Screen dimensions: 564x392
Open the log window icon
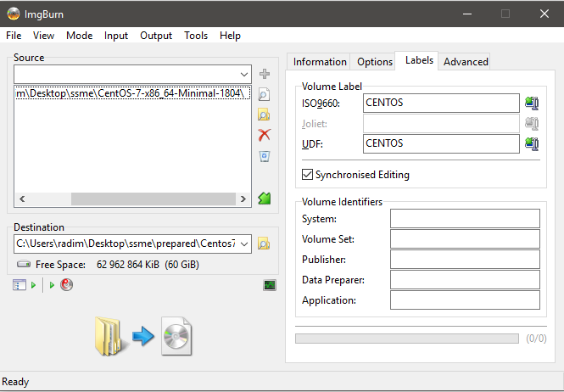pyautogui.click(x=270, y=285)
